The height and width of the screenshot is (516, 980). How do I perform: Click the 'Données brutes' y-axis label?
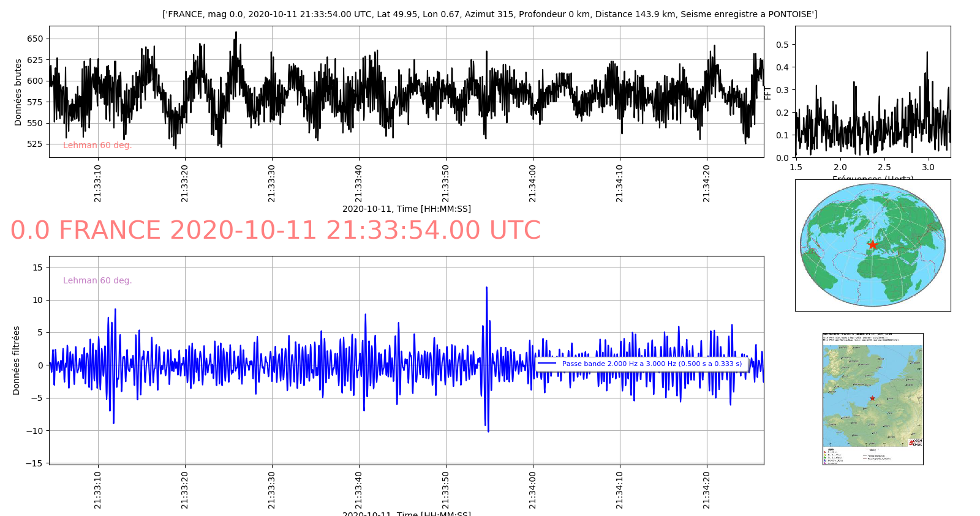pos(18,92)
